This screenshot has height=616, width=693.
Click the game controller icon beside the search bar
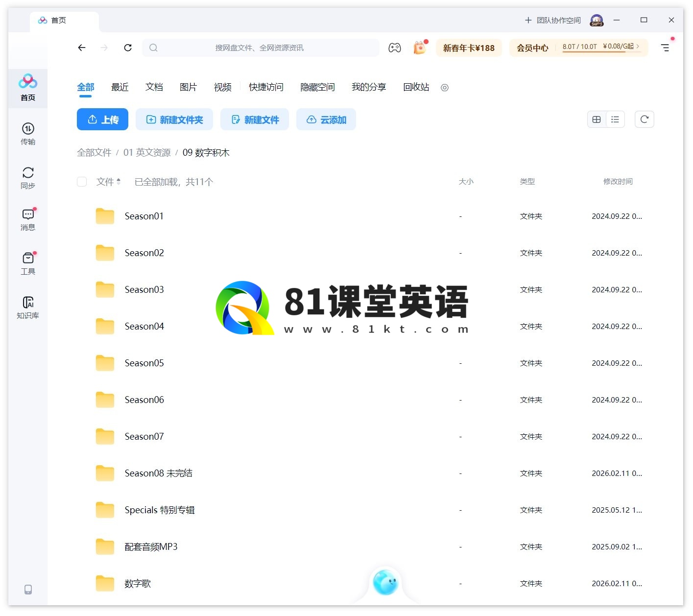tap(395, 47)
